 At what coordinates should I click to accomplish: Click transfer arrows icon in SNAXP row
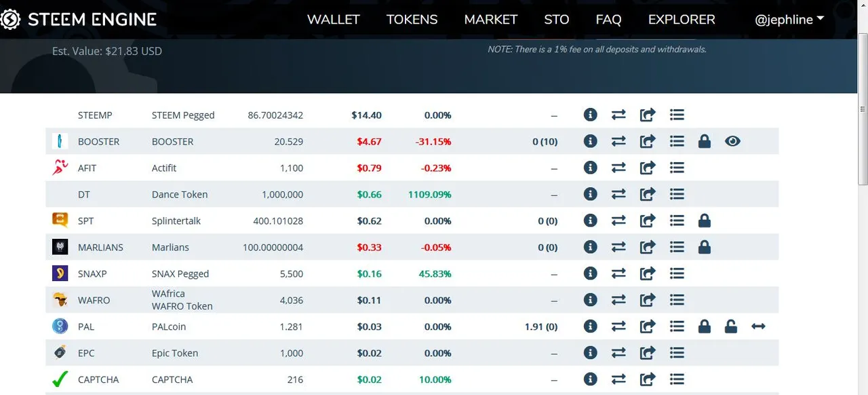[618, 274]
